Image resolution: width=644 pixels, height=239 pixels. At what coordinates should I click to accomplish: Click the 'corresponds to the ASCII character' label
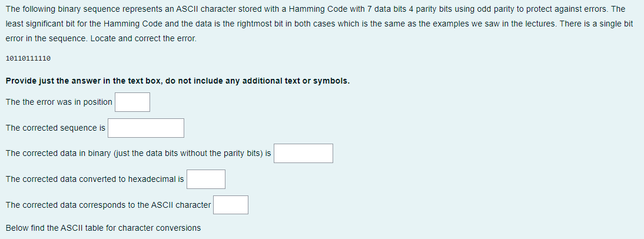[108, 205]
